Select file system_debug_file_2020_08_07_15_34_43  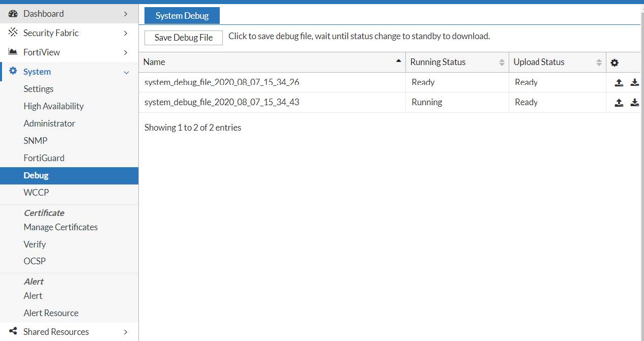click(x=222, y=102)
